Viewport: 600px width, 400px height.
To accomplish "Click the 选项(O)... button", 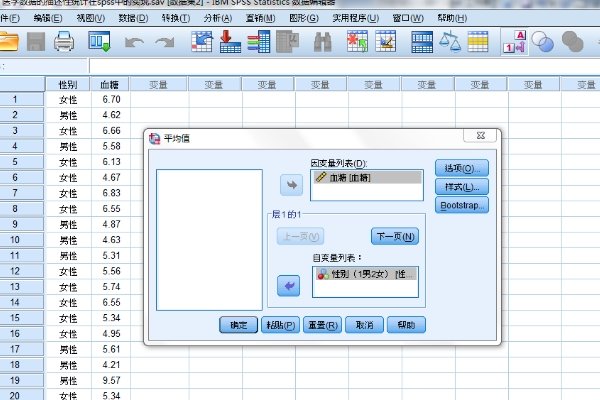I will pos(462,168).
